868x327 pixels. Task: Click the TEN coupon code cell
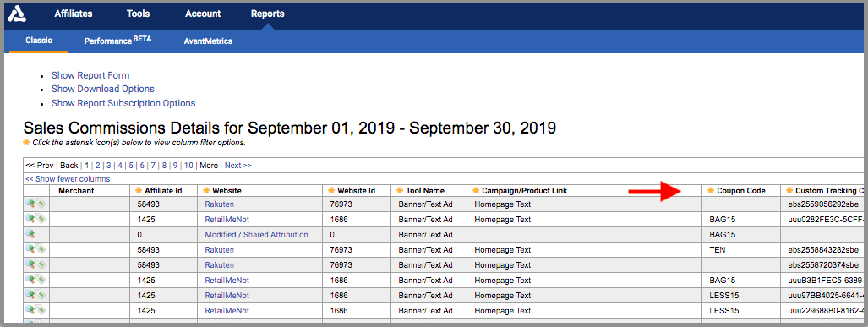[718, 249]
